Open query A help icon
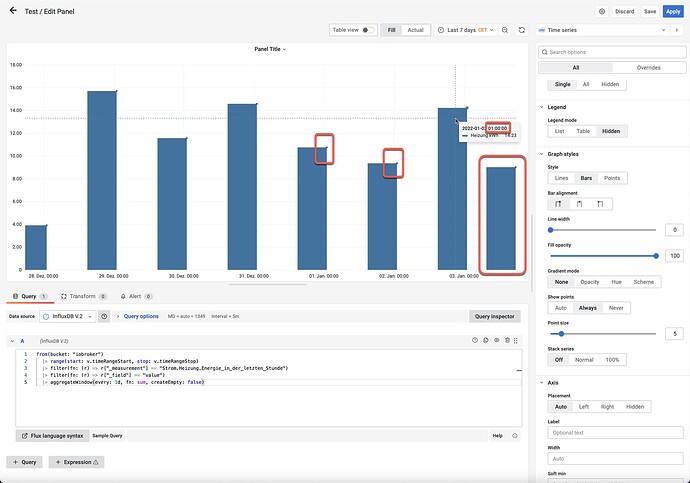This screenshot has width=690, height=483. point(475,340)
